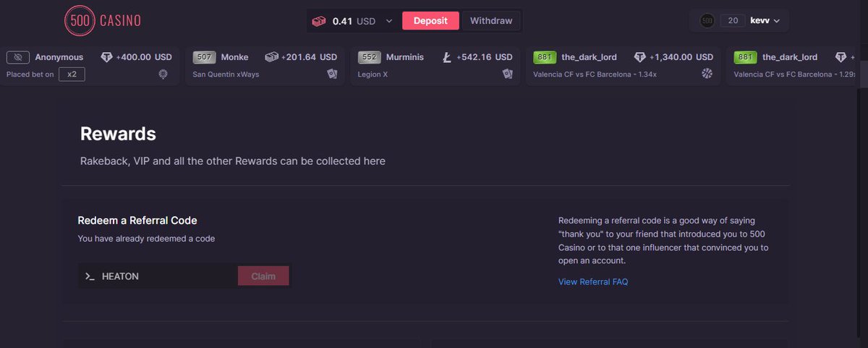Click the Rewards page heading

tap(118, 134)
